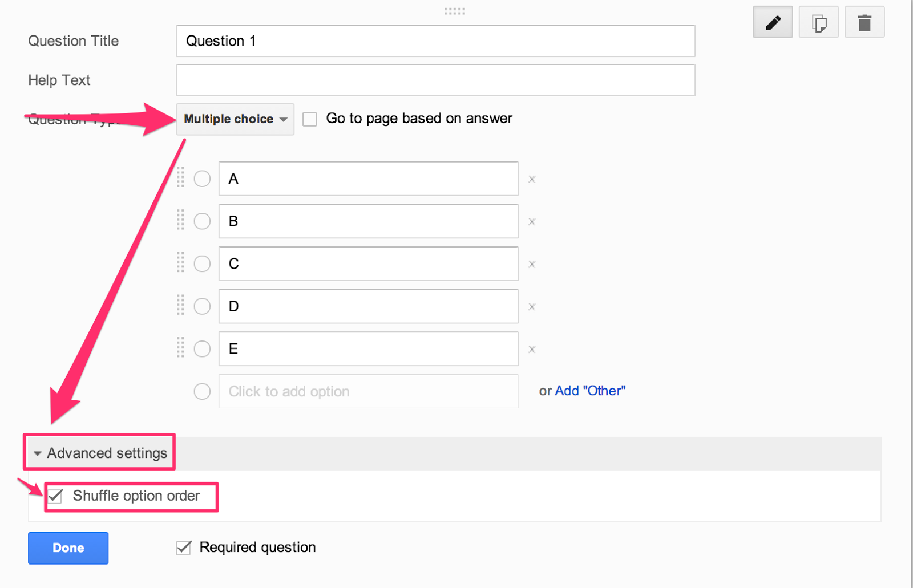Click the pencil edit question icon

pyautogui.click(x=773, y=23)
